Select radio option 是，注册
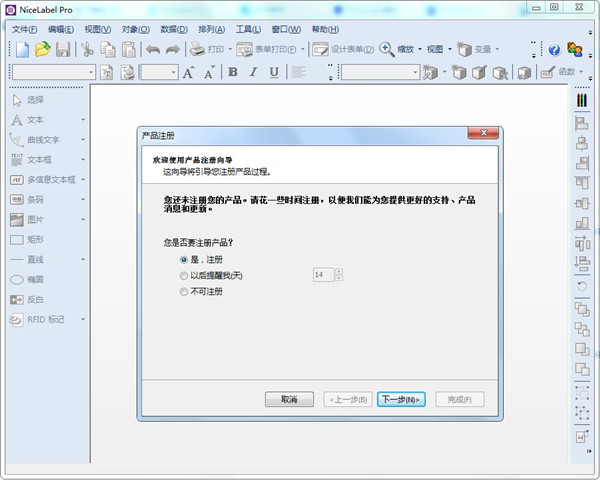 (184, 260)
